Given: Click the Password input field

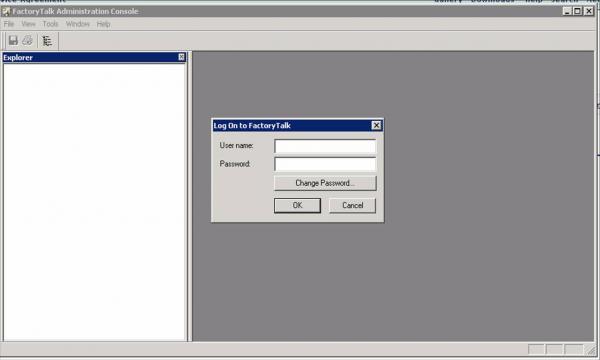Looking at the screenshot, I should [325, 164].
